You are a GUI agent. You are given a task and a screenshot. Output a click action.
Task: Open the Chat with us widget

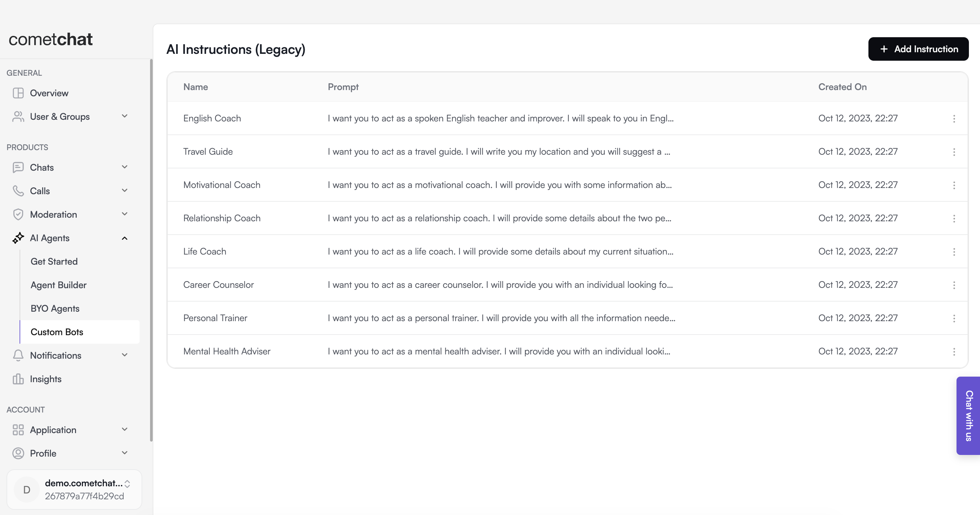point(969,416)
